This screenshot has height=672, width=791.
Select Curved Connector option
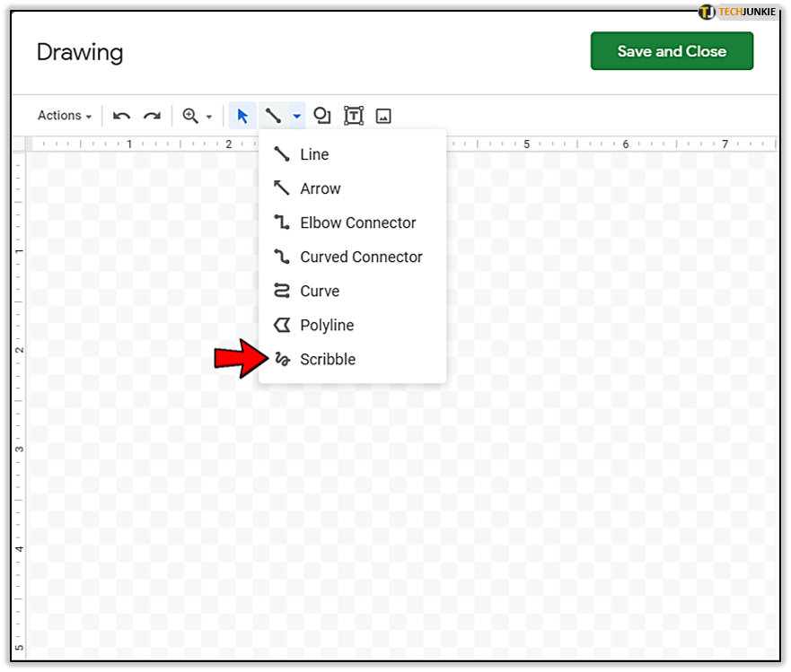[x=361, y=257]
